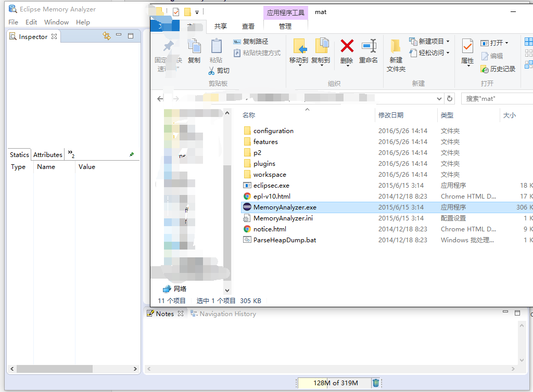Click Inspector link-with-editor arrows icon
Screen dimensions: 533x392
coord(107,36)
